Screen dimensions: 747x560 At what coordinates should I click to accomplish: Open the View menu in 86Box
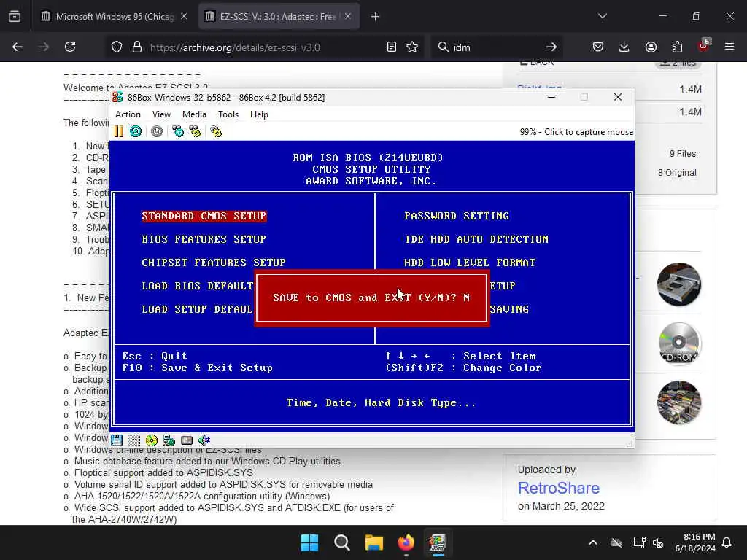coord(161,114)
